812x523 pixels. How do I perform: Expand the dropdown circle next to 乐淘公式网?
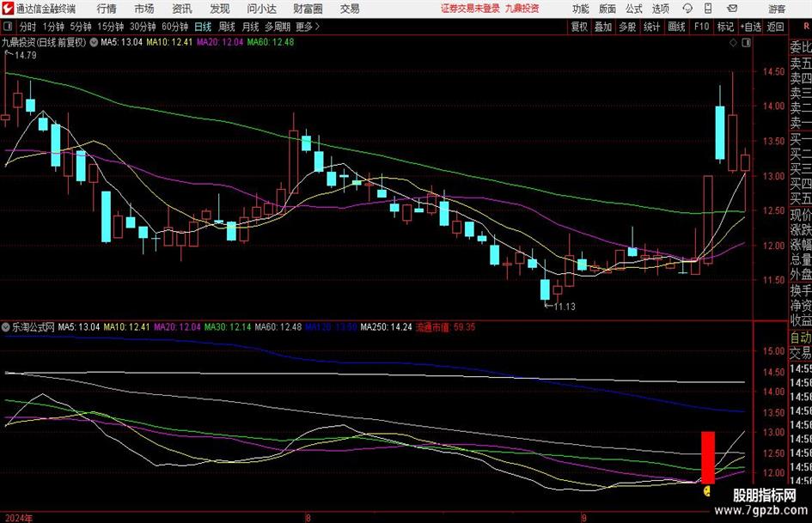click(6, 327)
